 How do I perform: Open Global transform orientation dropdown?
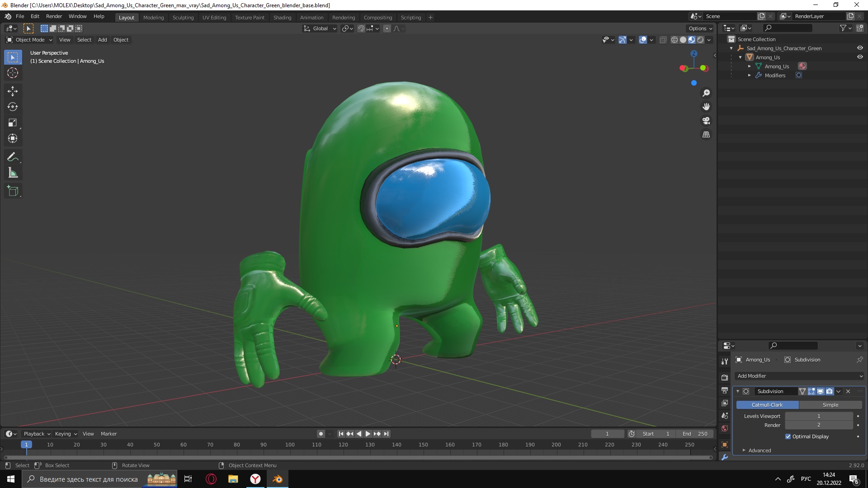(x=320, y=28)
